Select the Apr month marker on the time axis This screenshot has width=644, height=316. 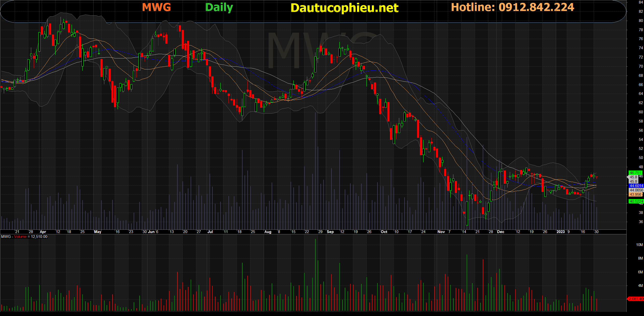[x=43, y=232]
